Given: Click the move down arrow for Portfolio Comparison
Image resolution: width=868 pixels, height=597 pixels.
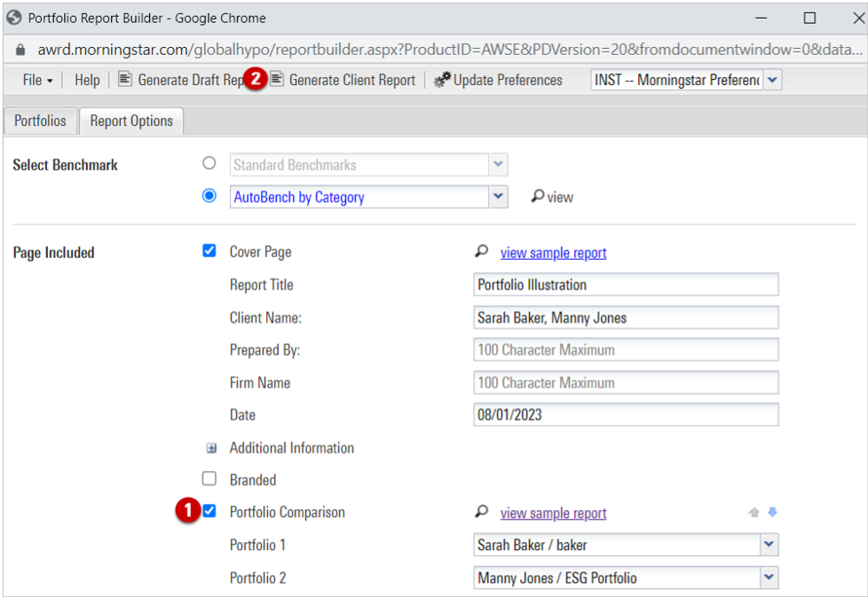Looking at the screenshot, I should [x=772, y=513].
